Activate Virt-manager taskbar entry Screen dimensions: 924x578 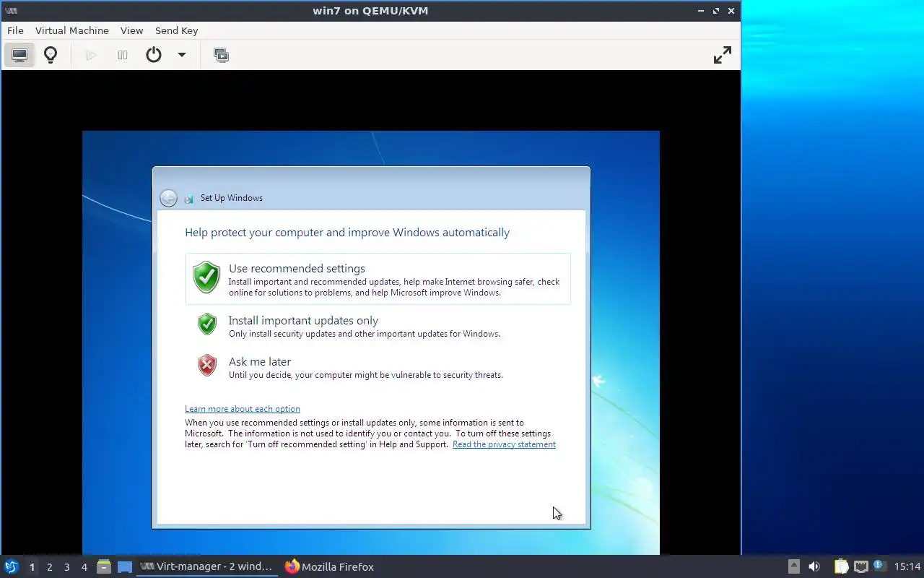(x=206, y=567)
